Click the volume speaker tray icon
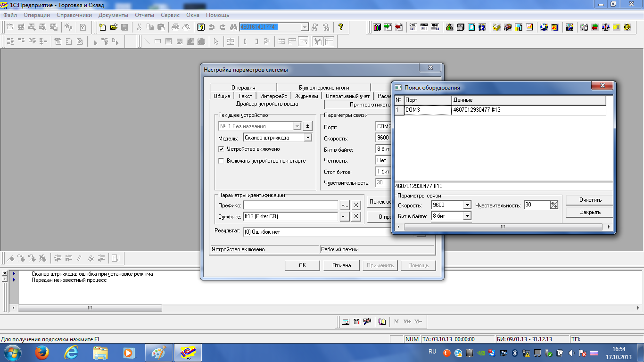644x362 pixels. coord(571,353)
